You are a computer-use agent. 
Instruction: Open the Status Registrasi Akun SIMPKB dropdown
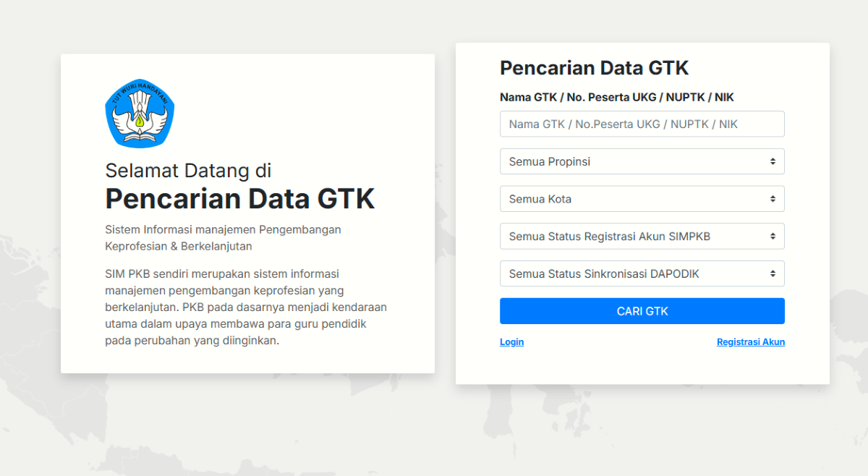point(642,236)
